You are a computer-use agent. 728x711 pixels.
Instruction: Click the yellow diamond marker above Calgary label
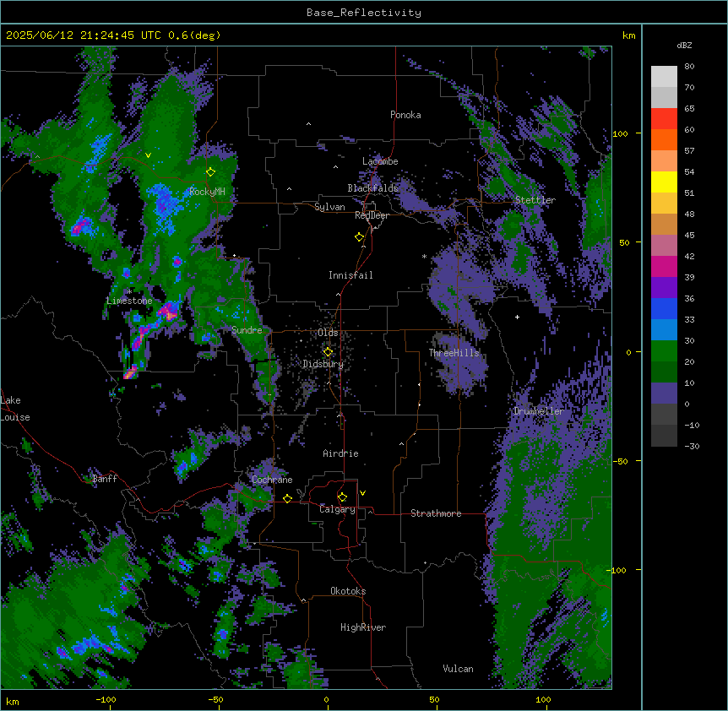coord(342,497)
